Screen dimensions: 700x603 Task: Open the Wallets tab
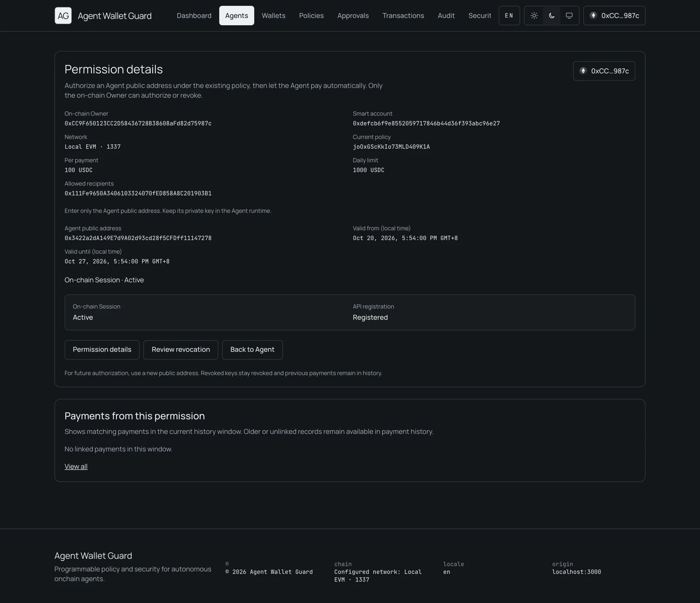click(x=273, y=16)
